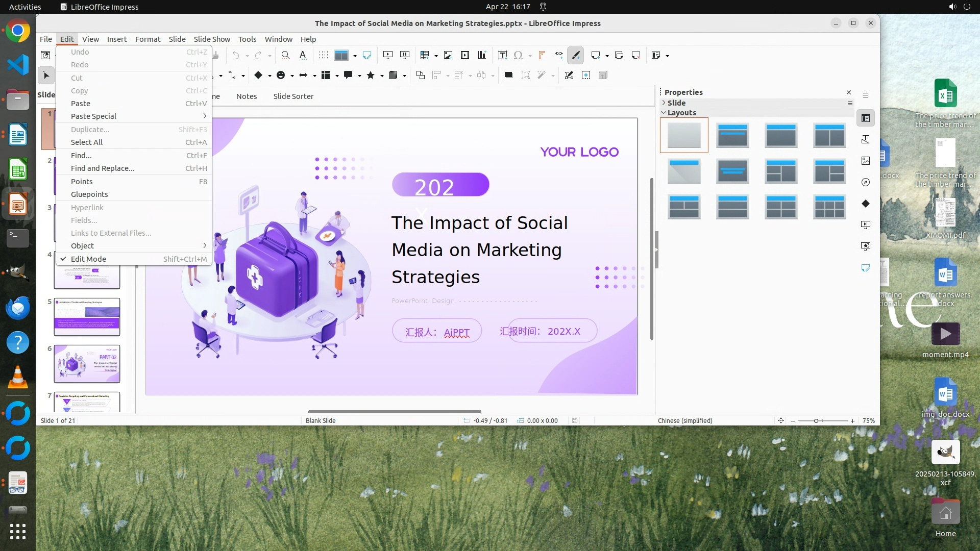Open the Slide Transition sidebar deck
The width and height of the screenshot is (980, 551).
coord(866,225)
